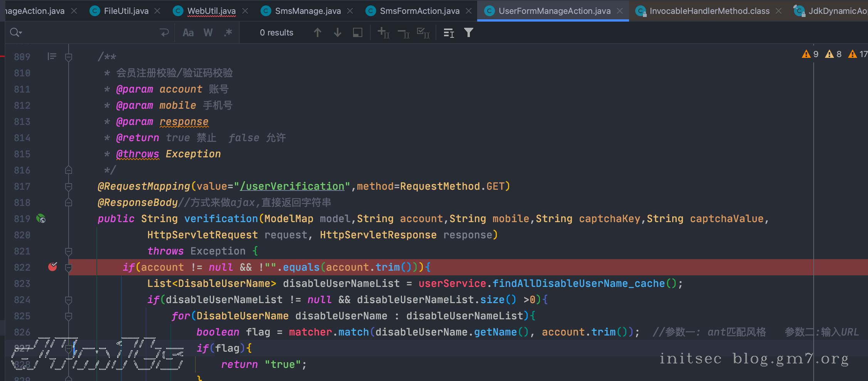Toggle whole Words search option

208,33
